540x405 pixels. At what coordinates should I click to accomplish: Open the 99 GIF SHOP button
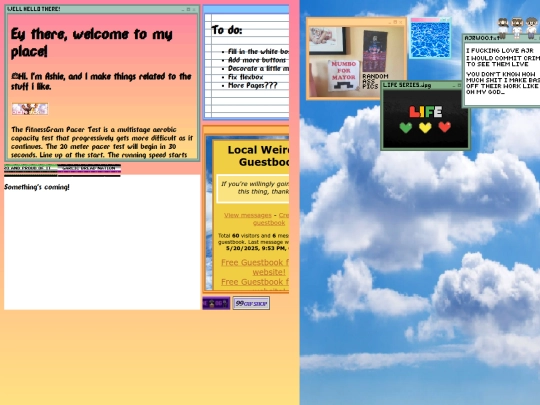click(251, 303)
